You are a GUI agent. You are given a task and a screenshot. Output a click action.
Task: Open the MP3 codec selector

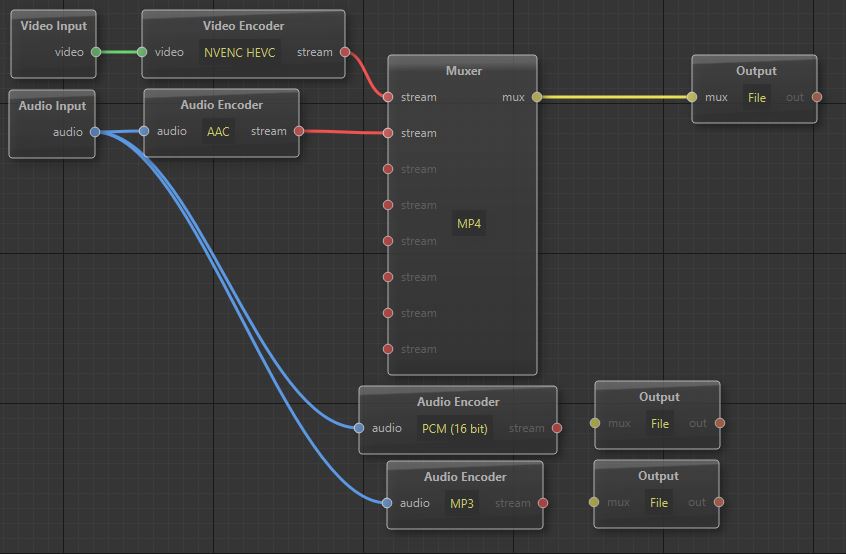tap(461, 503)
